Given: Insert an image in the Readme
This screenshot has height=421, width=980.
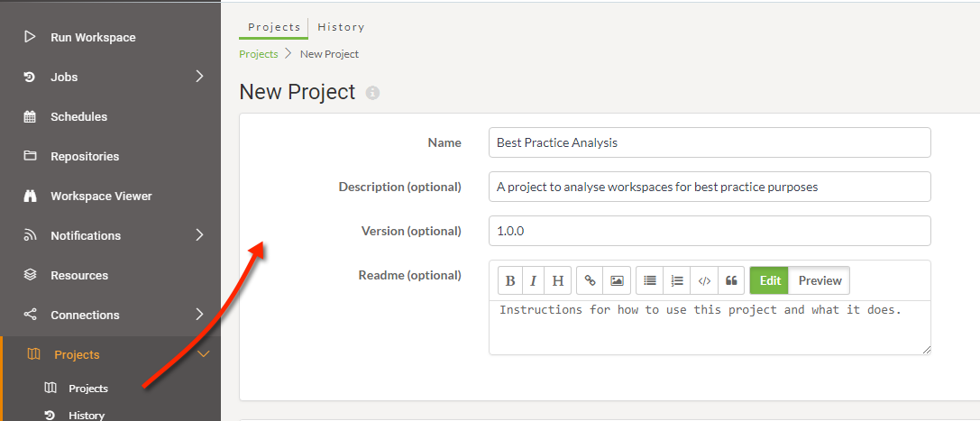Looking at the screenshot, I should [x=617, y=280].
